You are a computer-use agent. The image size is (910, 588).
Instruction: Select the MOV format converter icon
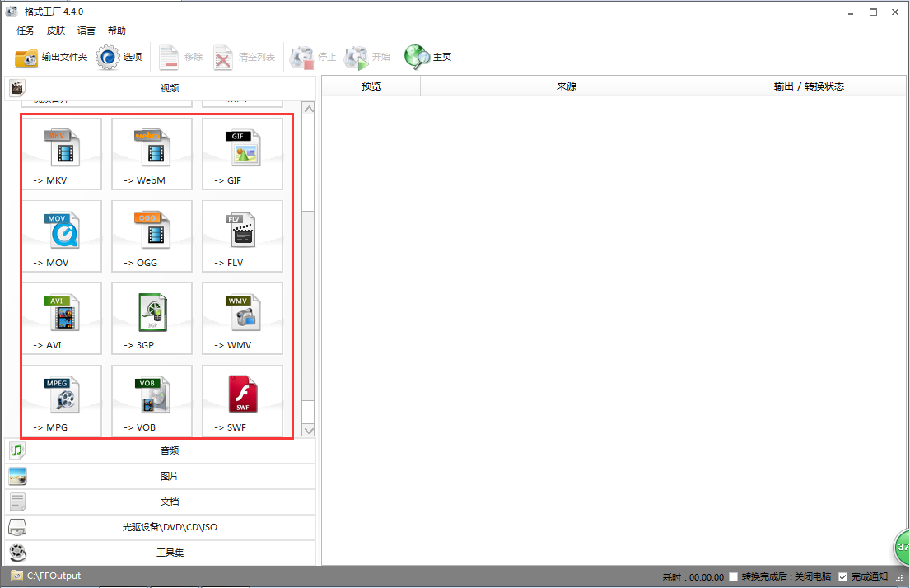[61, 236]
